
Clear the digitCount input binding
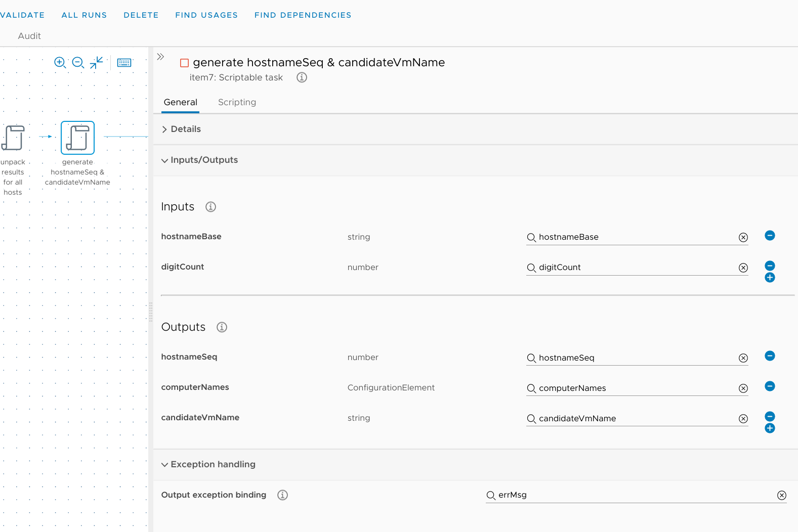(743, 268)
